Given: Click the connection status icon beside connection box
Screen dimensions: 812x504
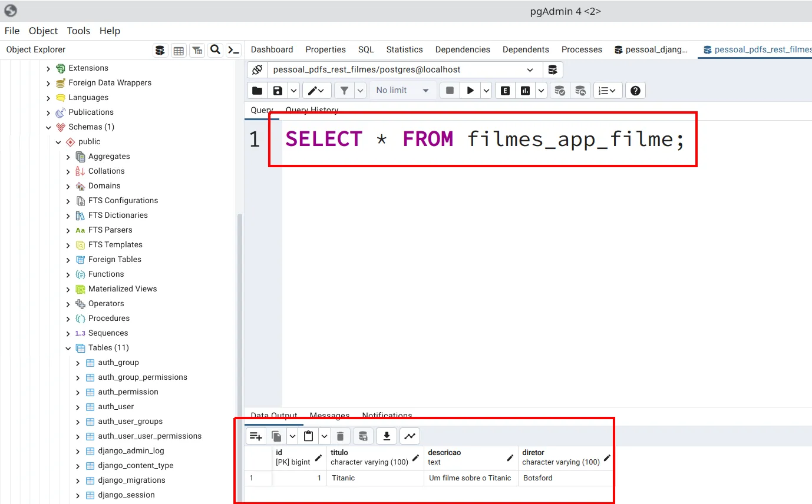Looking at the screenshot, I should [x=257, y=69].
